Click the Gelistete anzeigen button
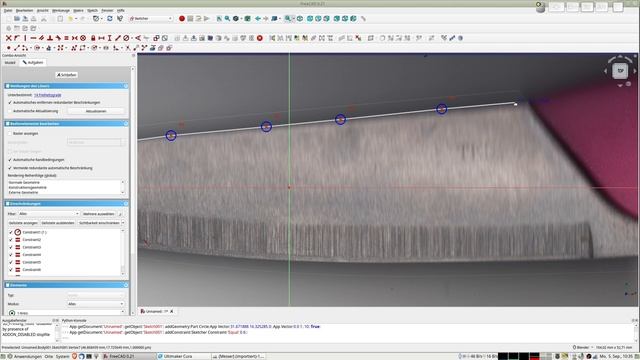 [23, 223]
